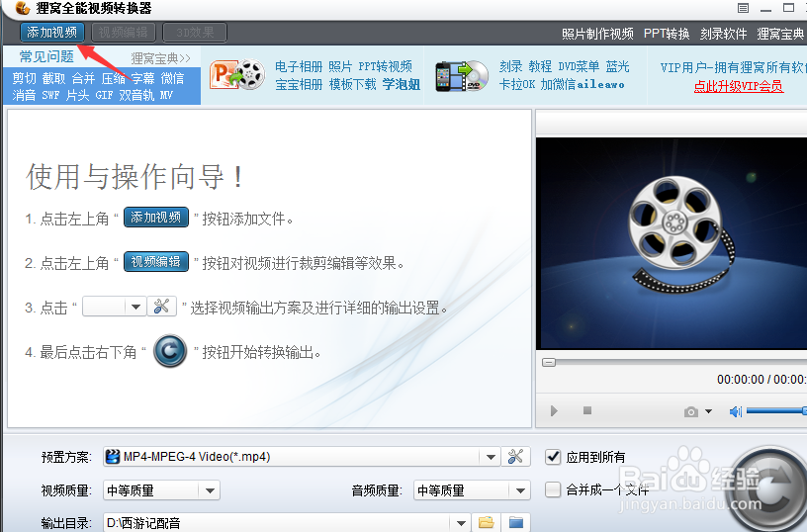
Task: Open 宝宝相册 link
Action: click(x=299, y=84)
